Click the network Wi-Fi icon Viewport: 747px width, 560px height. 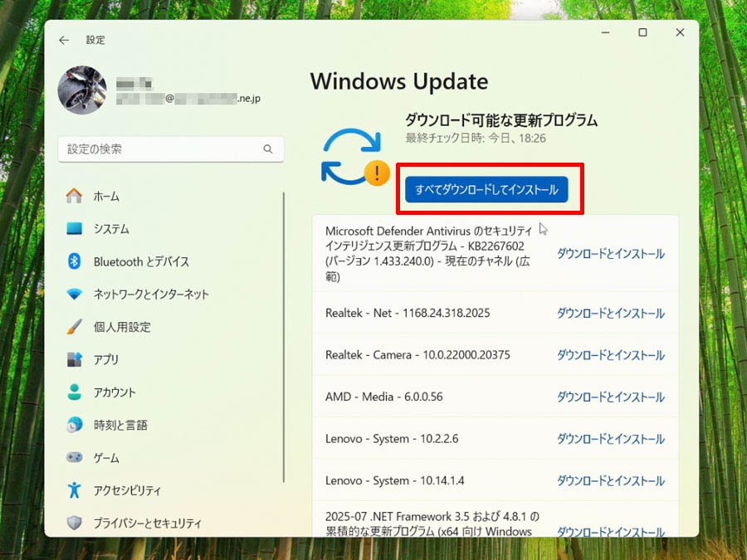click(74, 294)
